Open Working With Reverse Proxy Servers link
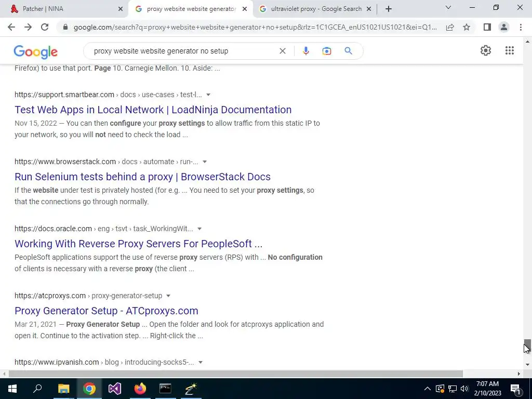 click(x=138, y=244)
